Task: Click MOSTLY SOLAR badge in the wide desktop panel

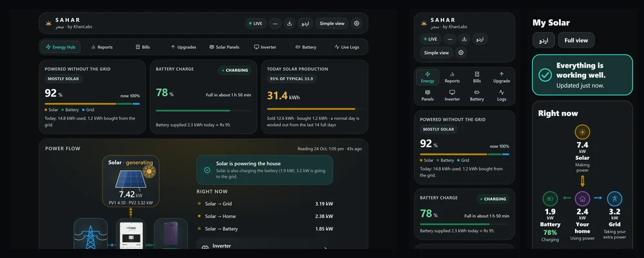Action: pyautogui.click(x=63, y=79)
